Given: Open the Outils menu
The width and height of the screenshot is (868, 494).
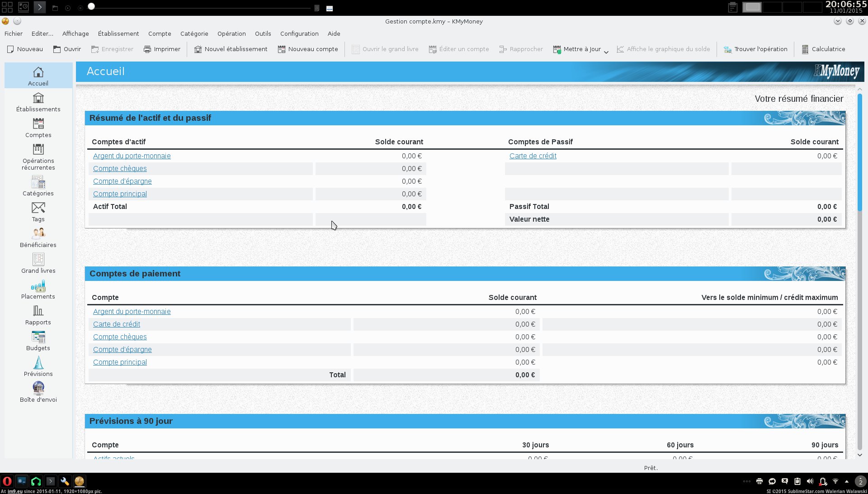Looking at the screenshot, I should [263, 33].
